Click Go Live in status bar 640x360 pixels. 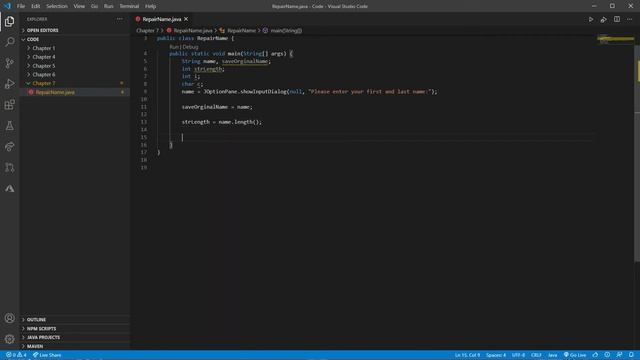tap(575, 355)
